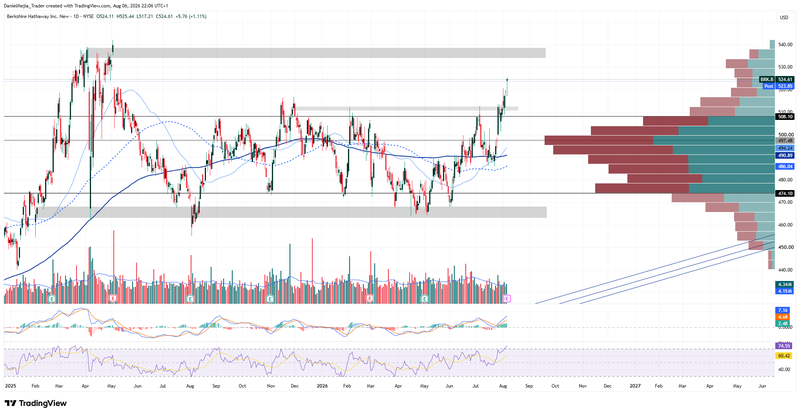The height and width of the screenshot is (415, 800).
Task: Select the 497.48 gray price label
Action: [x=785, y=140]
